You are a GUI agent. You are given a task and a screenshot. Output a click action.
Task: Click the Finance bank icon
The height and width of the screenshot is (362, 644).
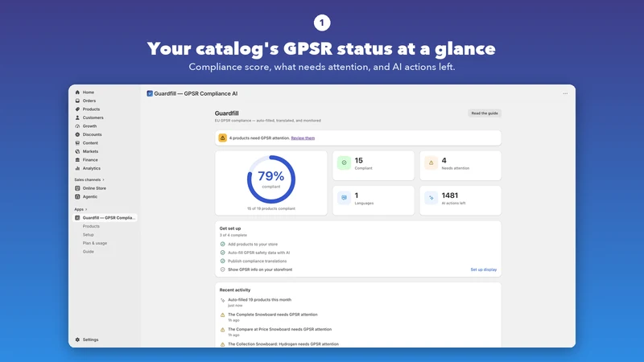point(77,160)
